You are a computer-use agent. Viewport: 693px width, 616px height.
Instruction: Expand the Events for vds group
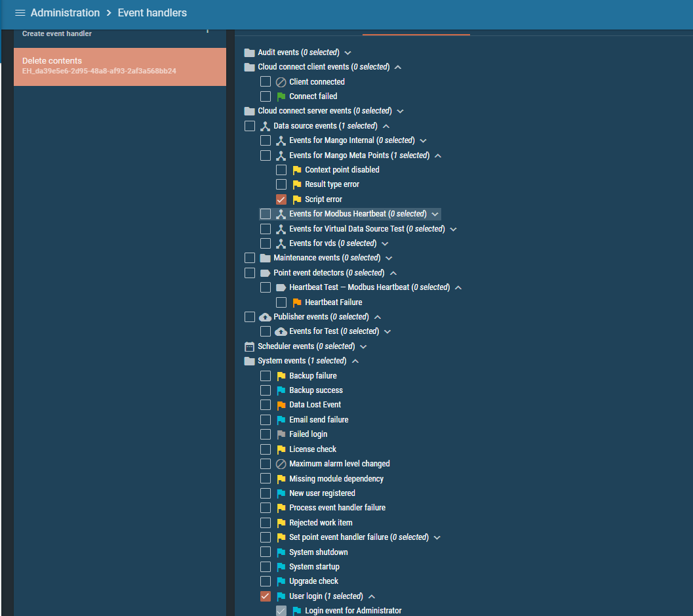pos(385,243)
